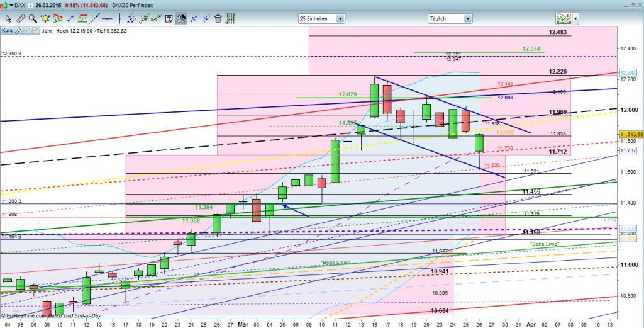Click the Kurs panel label
The height and width of the screenshot is (328, 644).
pos(7,30)
